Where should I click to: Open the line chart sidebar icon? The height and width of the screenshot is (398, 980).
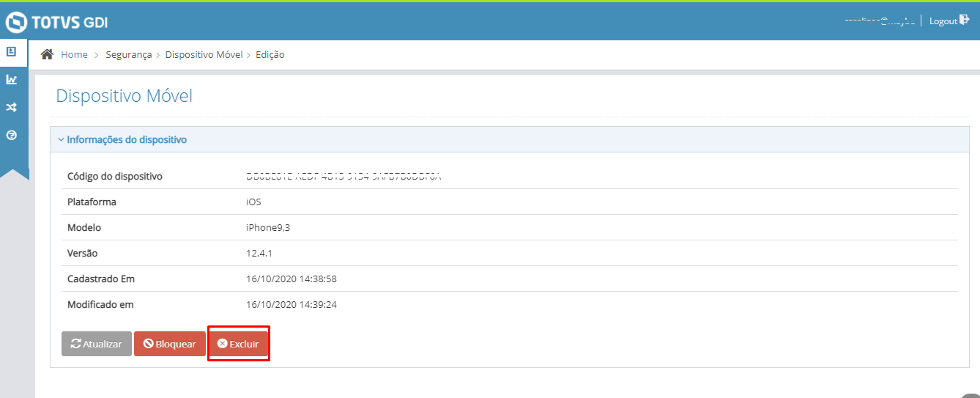(x=11, y=79)
